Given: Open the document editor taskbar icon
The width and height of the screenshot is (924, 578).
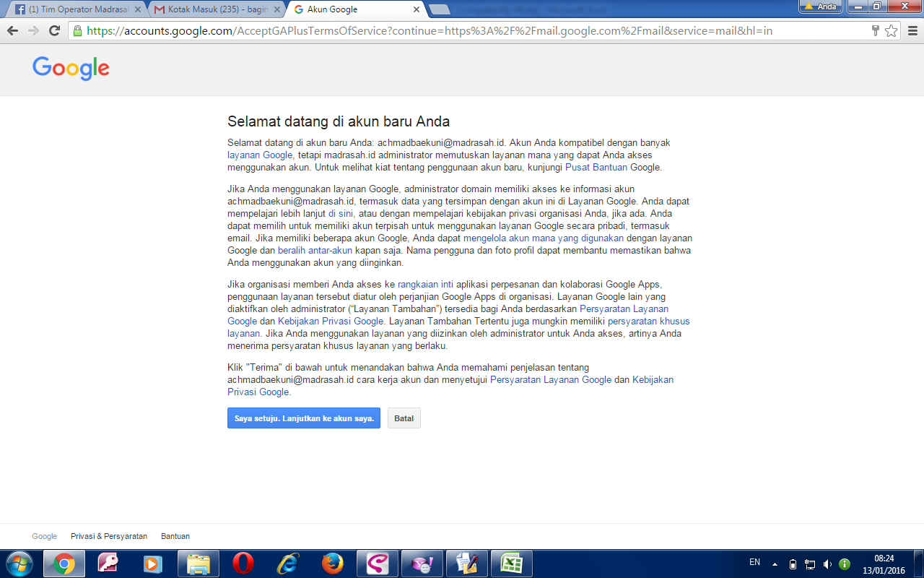Looking at the screenshot, I should 467,564.
